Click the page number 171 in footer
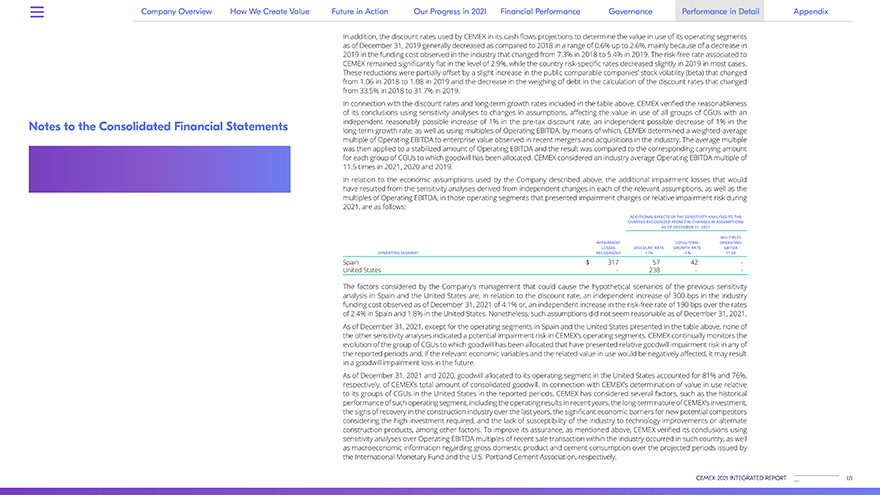Screen dimensions: 880x495 tap(849, 478)
